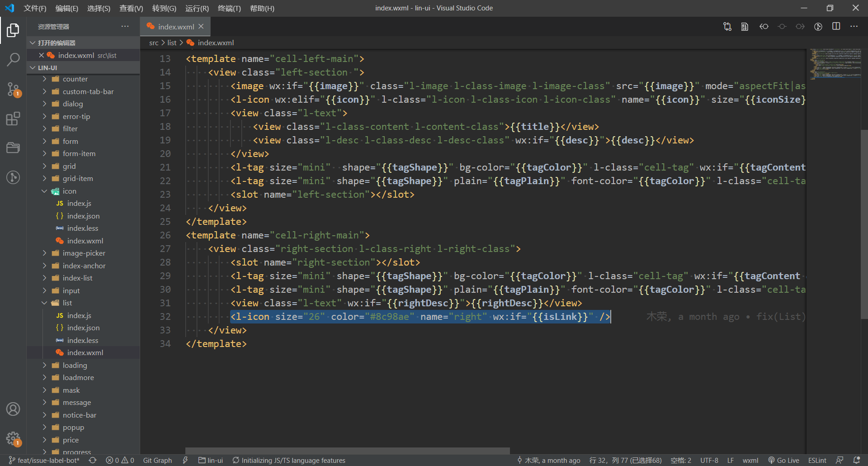Open the split editor layout icon

click(835, 27)
